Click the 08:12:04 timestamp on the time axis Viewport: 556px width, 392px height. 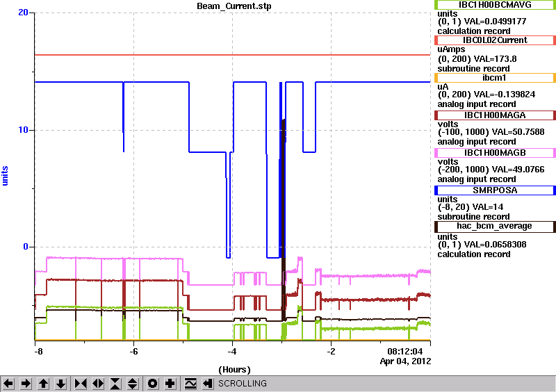coord(405,352)
